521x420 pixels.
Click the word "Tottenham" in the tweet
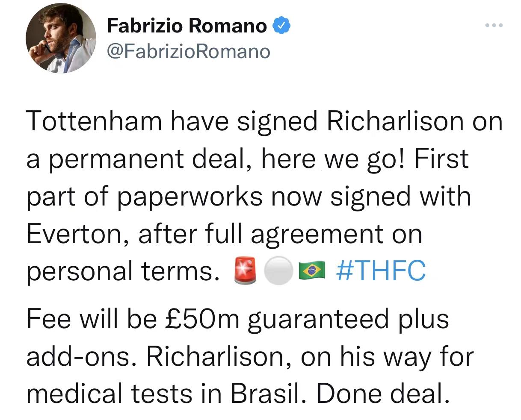95,122
